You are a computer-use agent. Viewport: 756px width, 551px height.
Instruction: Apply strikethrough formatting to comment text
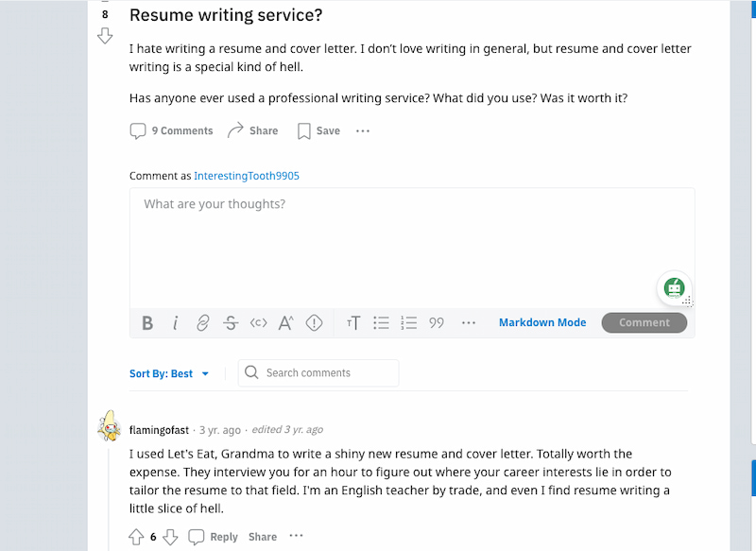pos(231,322)
